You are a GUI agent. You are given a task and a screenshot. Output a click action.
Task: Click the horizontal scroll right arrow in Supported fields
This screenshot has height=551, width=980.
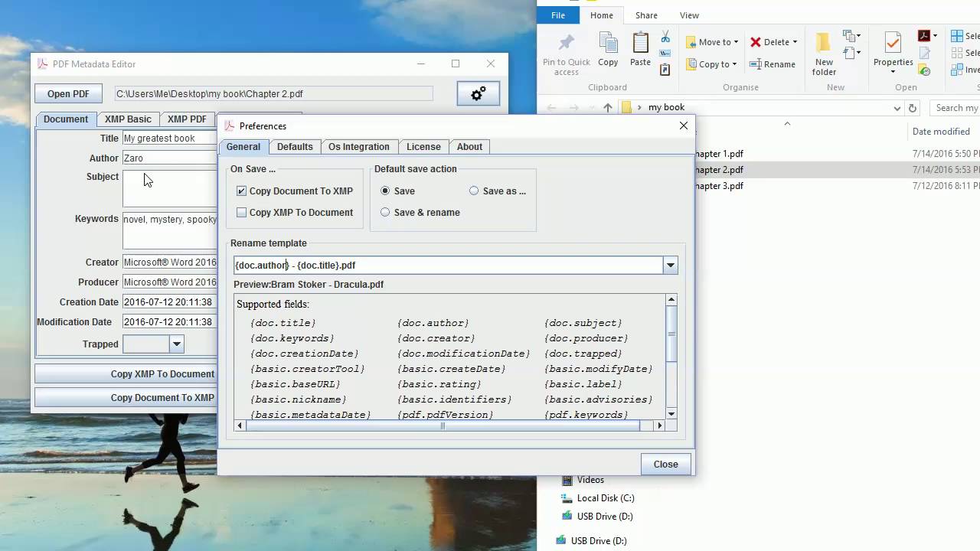point(659,425)
